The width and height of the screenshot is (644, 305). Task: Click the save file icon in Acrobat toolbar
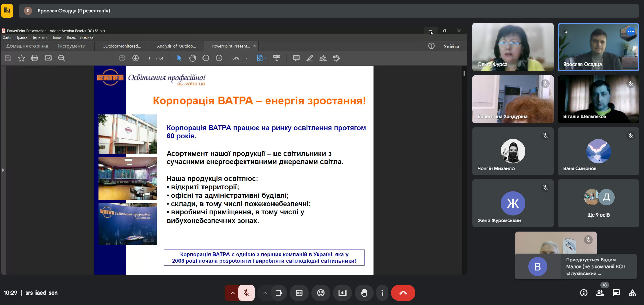coord(8,58)
